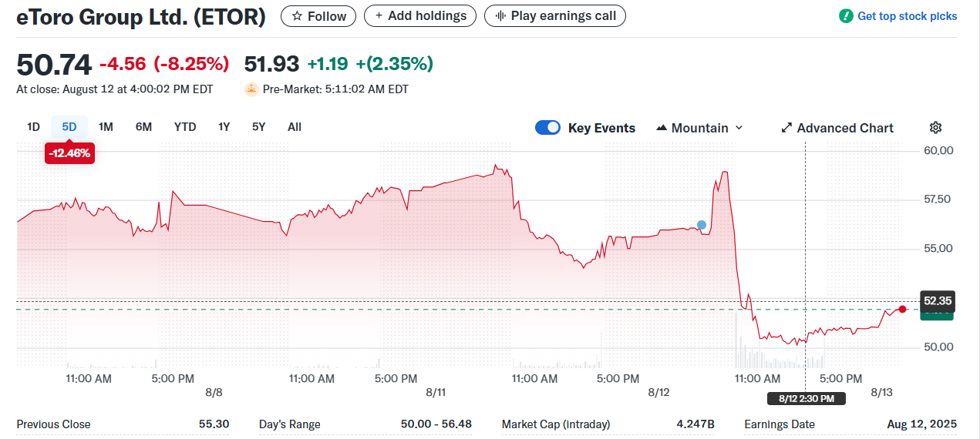
Task: Click the eToro Group Ltd. (ETOR) title
Action: (x=141, y=17)
